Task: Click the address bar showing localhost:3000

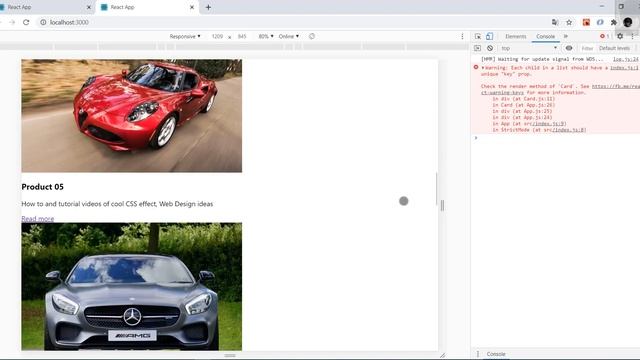Action: (286, 22)
